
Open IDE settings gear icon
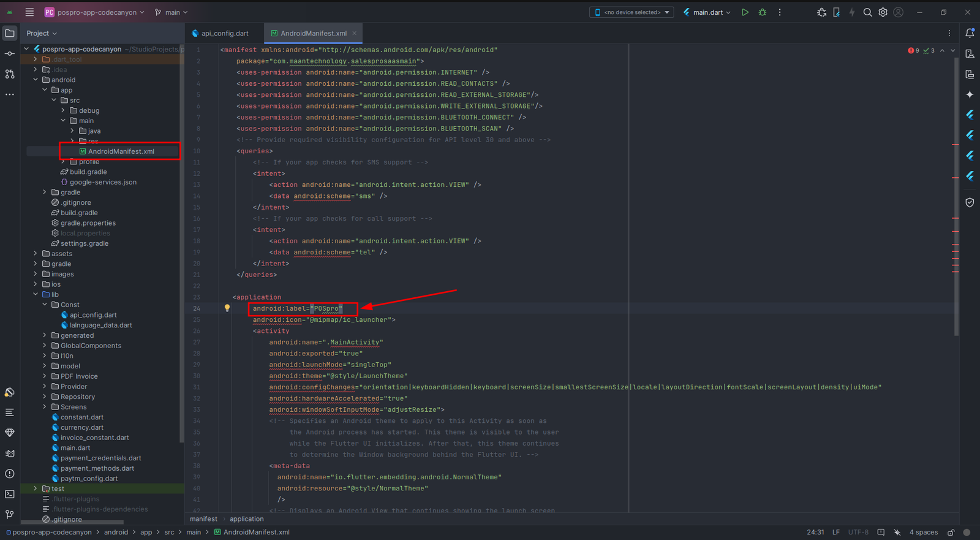(x=883, y=12)
